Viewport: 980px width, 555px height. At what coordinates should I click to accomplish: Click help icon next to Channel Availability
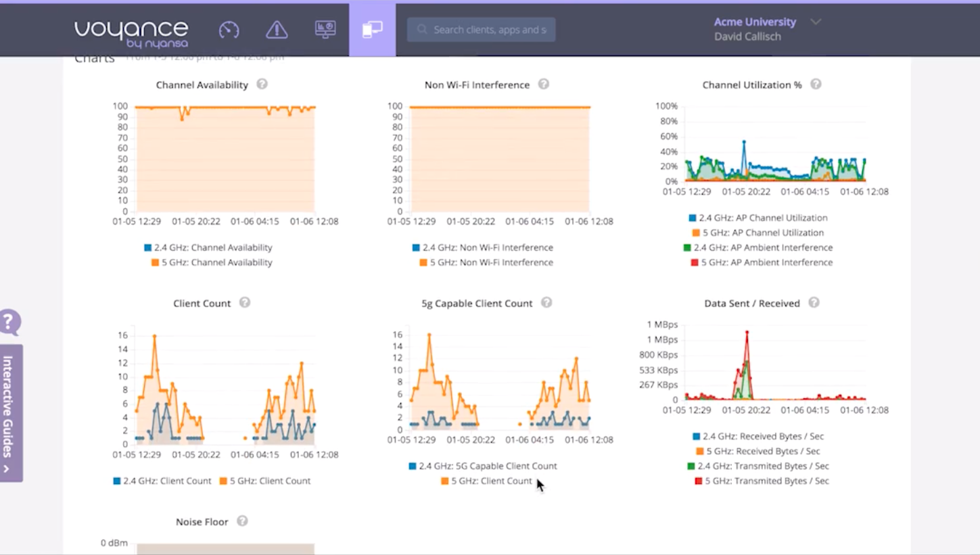[262, 85]
